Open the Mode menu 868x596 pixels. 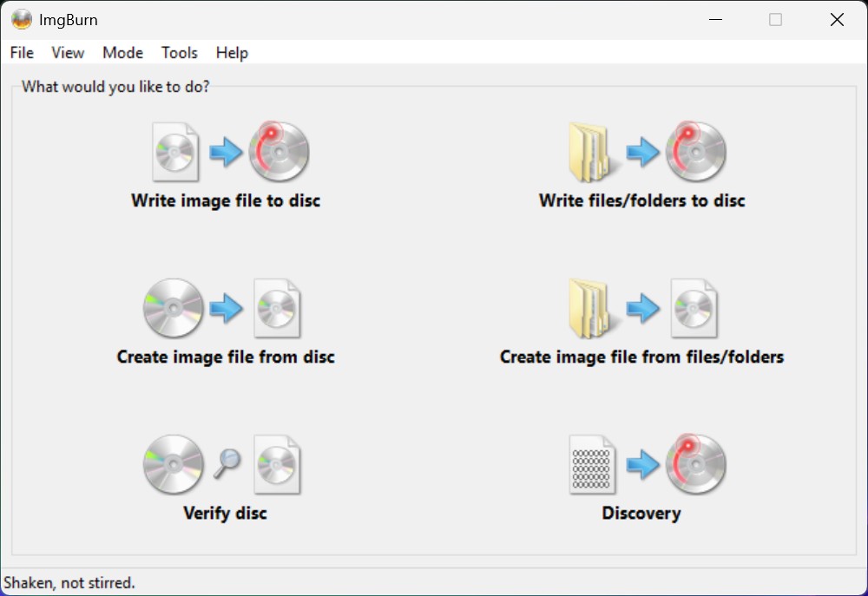tap(122, 53)
